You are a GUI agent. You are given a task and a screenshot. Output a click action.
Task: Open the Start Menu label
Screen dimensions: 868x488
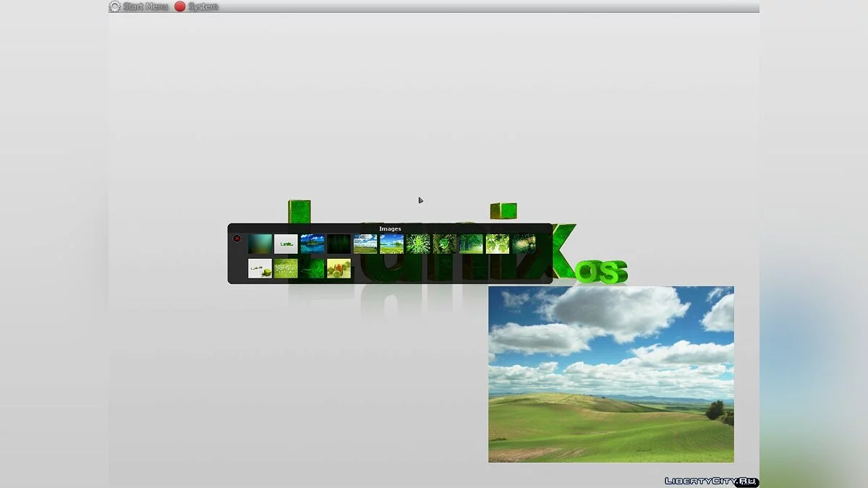click(145, 7)
